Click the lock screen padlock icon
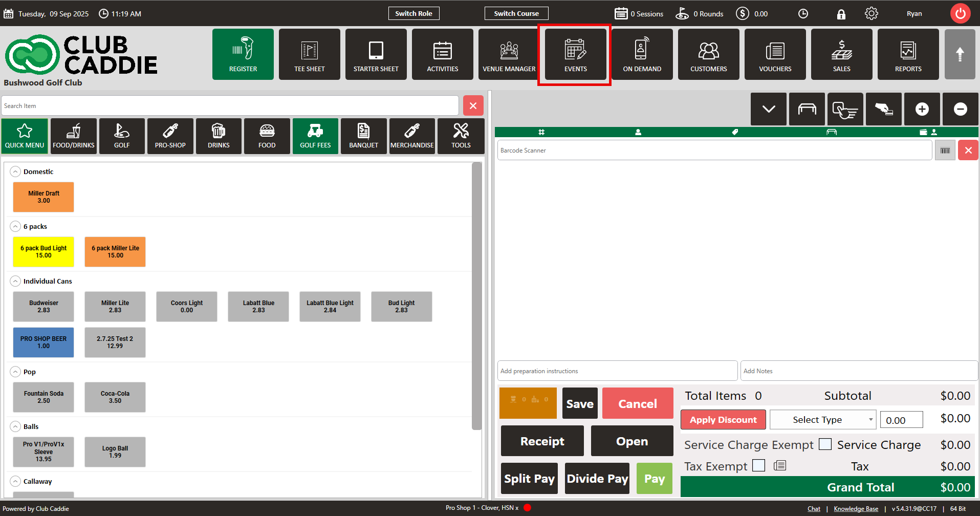Image resolution: width=980 pixels, height=516 pixels. tap(841, 14)
